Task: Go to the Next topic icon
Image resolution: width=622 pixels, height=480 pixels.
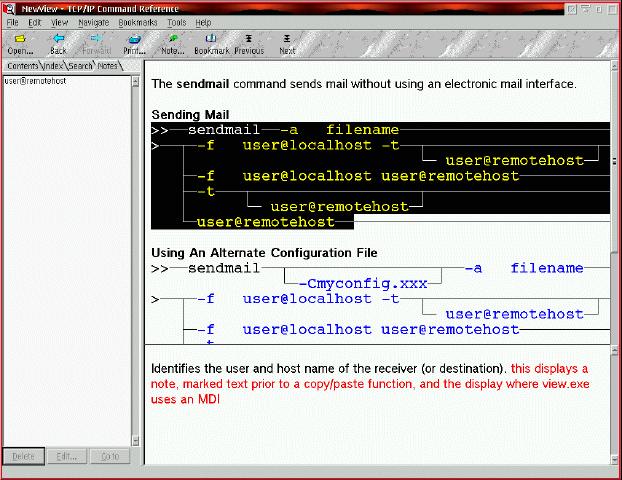Action: point(287,38)
